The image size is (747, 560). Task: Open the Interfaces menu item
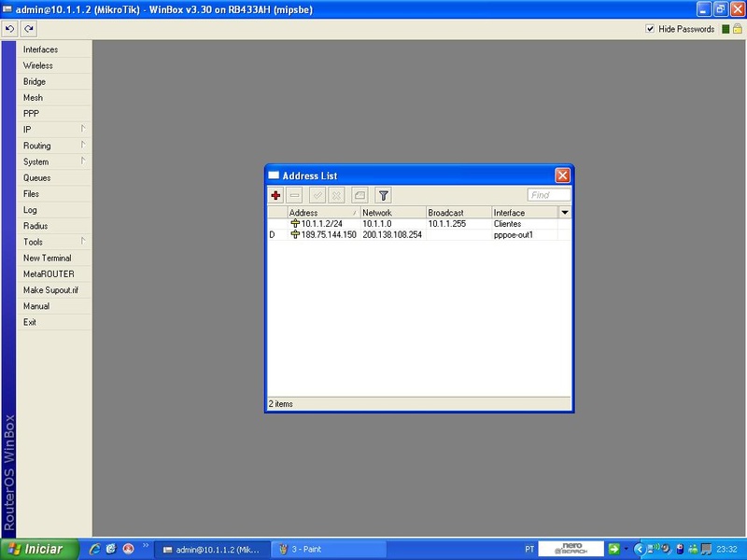click(x=54, y=49)
